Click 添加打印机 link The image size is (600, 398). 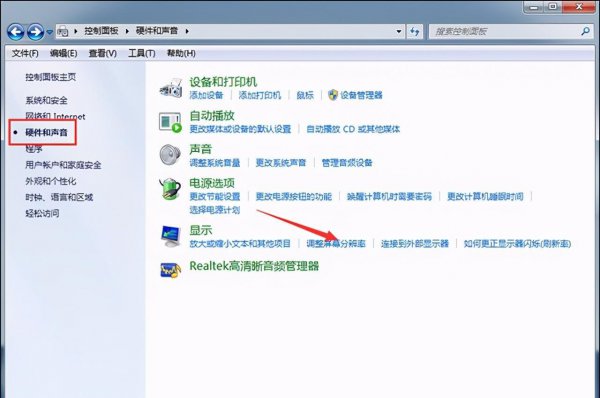point(260,95)
